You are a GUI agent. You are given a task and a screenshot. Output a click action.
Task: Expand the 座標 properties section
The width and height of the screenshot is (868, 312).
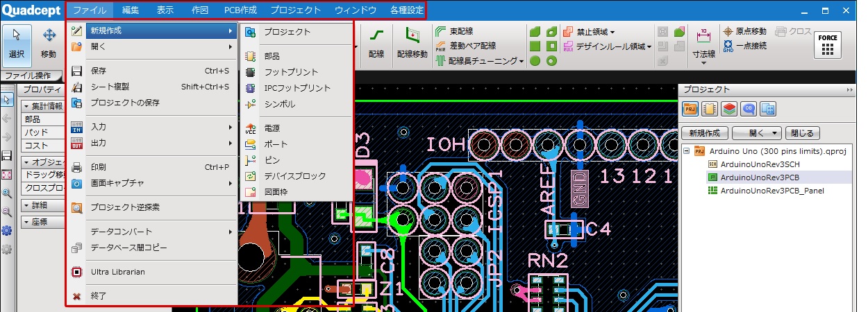pyautogui.click(x=26, y=222)
